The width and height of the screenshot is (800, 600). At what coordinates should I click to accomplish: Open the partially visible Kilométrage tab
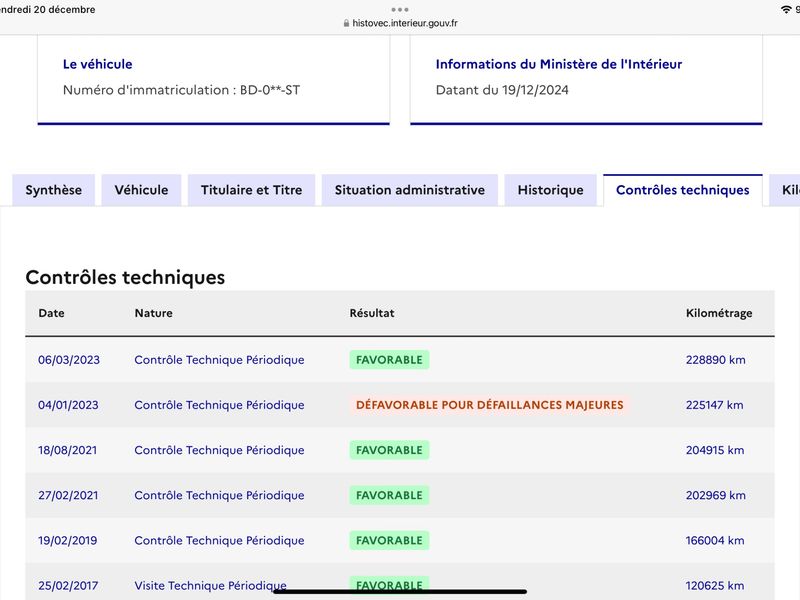tap(786, 190)
